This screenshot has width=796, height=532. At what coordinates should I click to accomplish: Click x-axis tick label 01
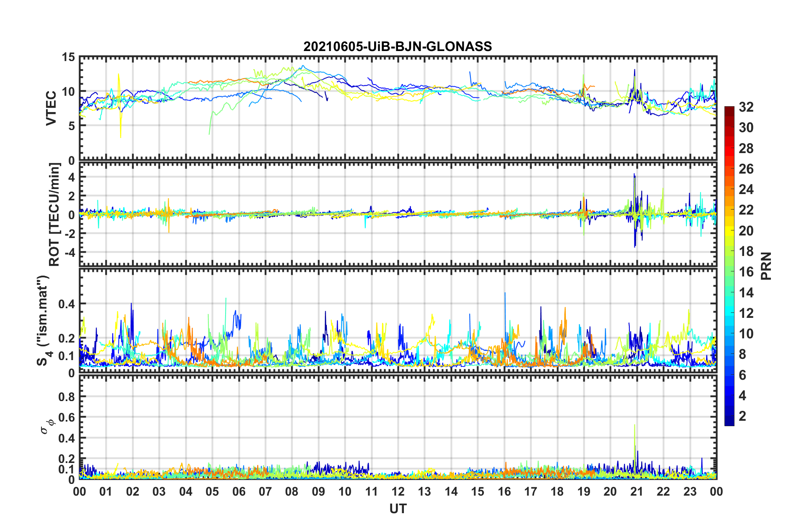pos(106,491)
